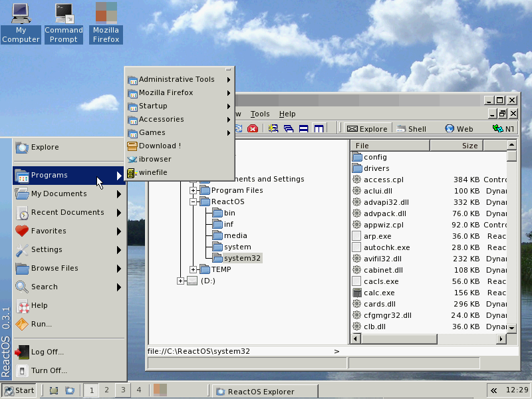The image size is (532, 399).
Task: Click the tile horizontally toolbar icon
Action: point(304,128)
